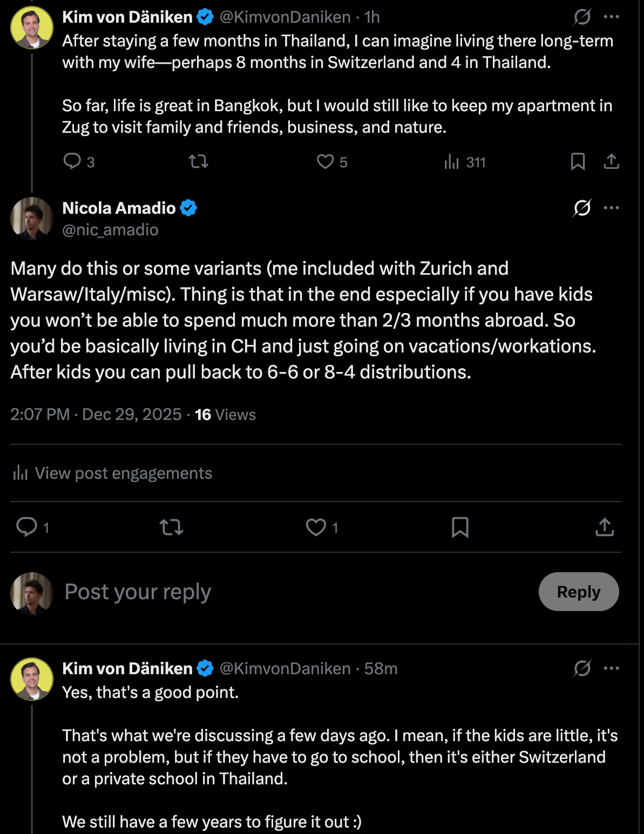Reply to Kim's original Thailand post
Image resolution: width=644 pixels, height=834 pixels.
point(72,161)
